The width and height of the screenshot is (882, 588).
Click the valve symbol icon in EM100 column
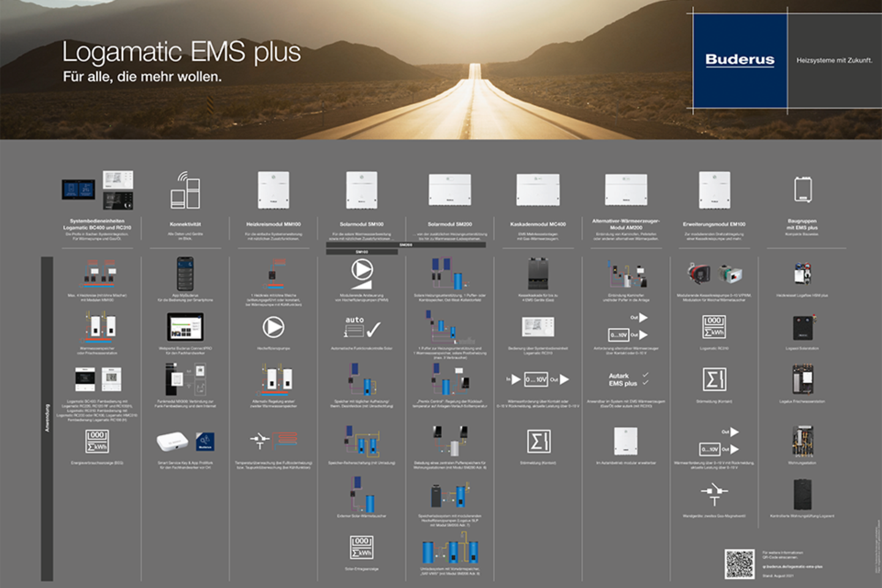[x=714, y=494]
